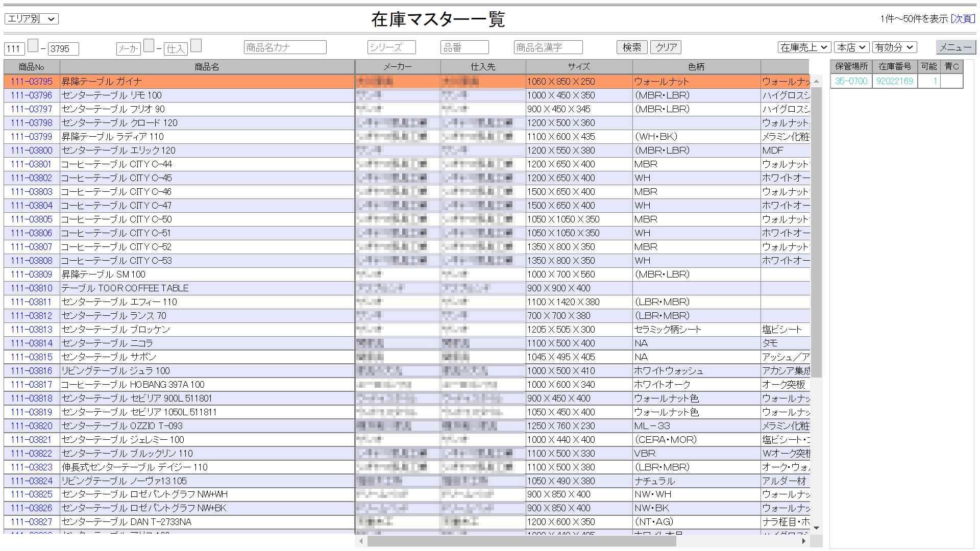
Task: Select row センターテーブル OZZIO T-093
Action: point(406,426)
